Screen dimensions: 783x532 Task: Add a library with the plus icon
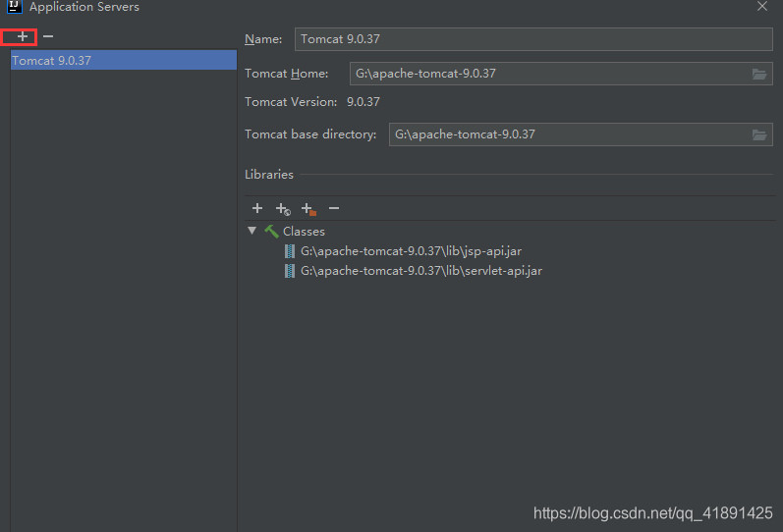(x=257, y=208)
